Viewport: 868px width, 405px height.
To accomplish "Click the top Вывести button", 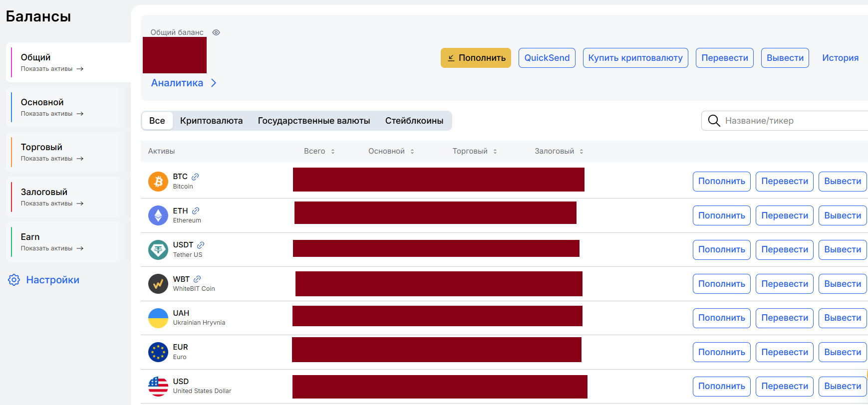I will [785, 58].
